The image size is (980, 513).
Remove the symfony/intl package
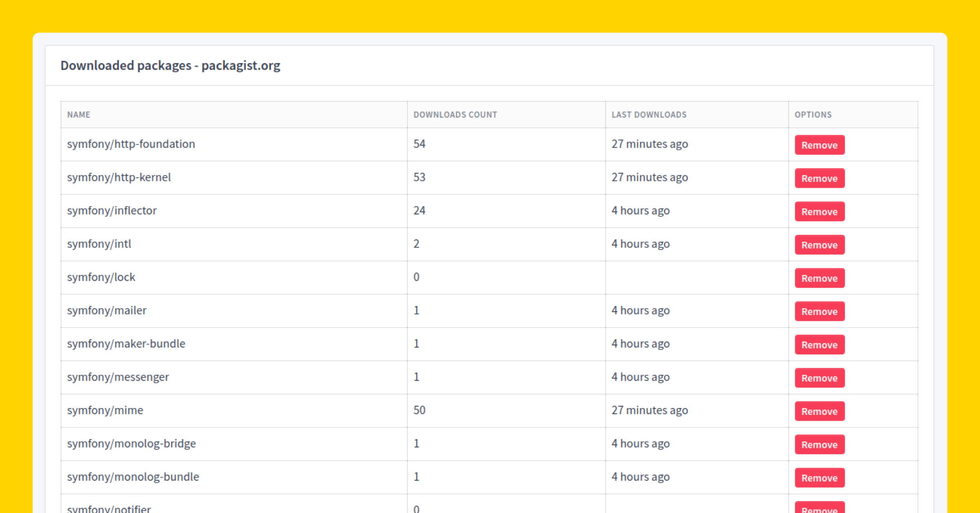(x=819, y=245)
